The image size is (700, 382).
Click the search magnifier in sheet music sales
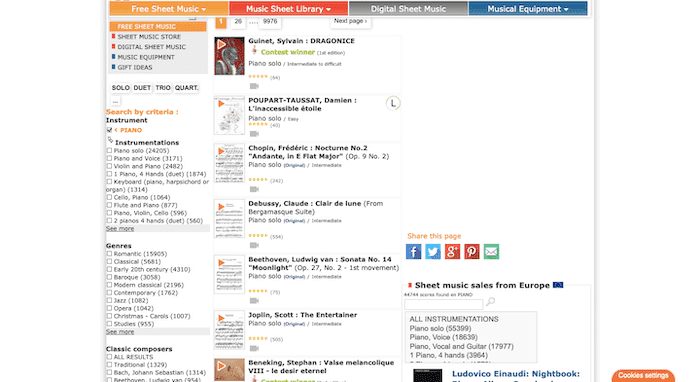point(490,302)
